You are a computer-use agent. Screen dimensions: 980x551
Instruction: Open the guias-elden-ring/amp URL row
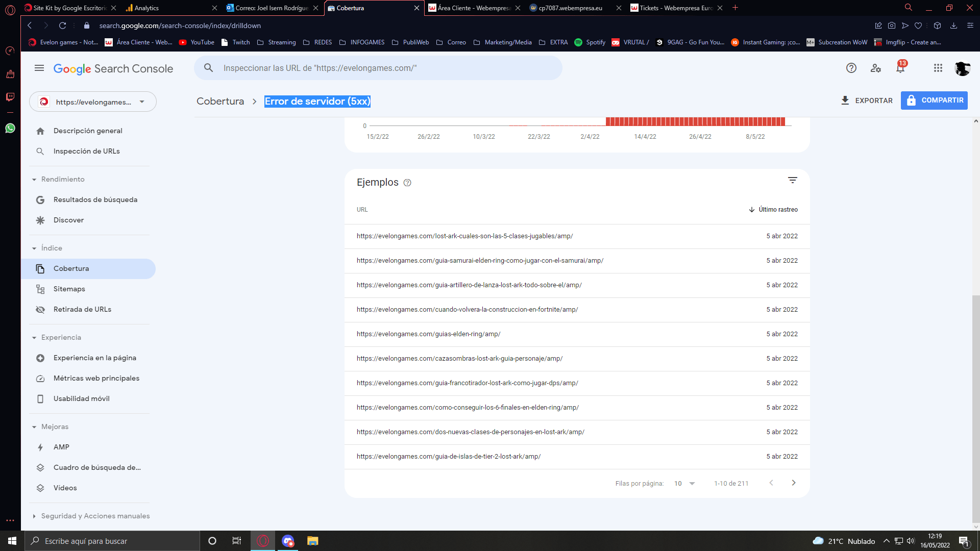coord(577,334)
